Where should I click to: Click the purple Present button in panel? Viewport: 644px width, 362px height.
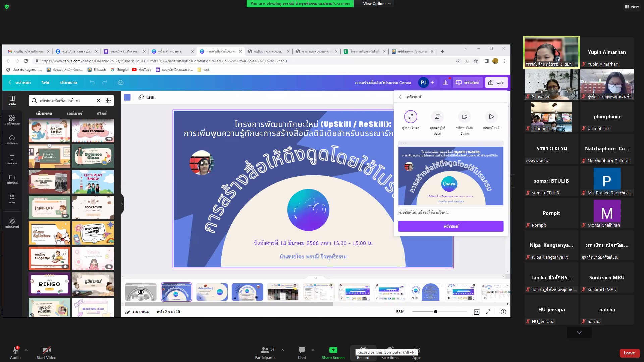[451, 226]
